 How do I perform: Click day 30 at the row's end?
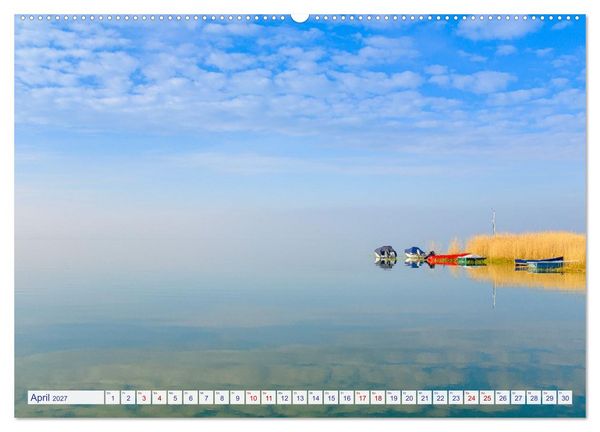click(x=565, y=397)
